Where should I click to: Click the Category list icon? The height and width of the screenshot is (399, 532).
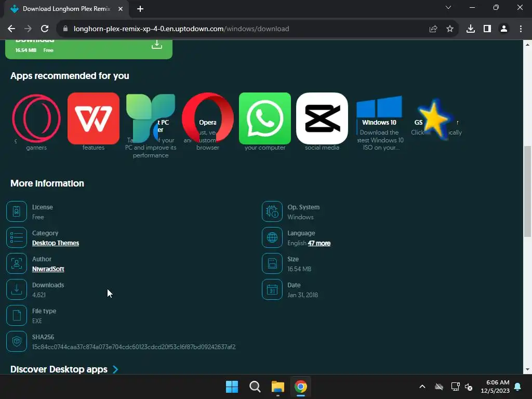click(17, 237)
